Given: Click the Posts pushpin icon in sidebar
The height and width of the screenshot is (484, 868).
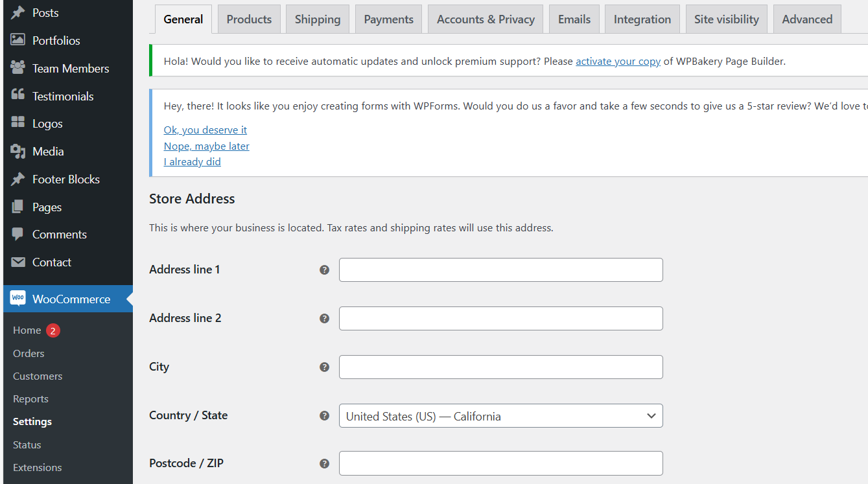Looking at the screenshot, I should click(x=18, y=13).
